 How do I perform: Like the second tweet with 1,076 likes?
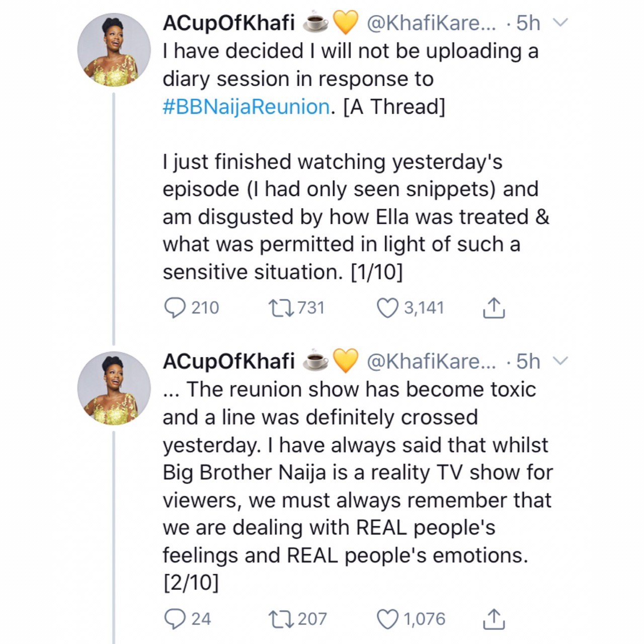[387, 619]
